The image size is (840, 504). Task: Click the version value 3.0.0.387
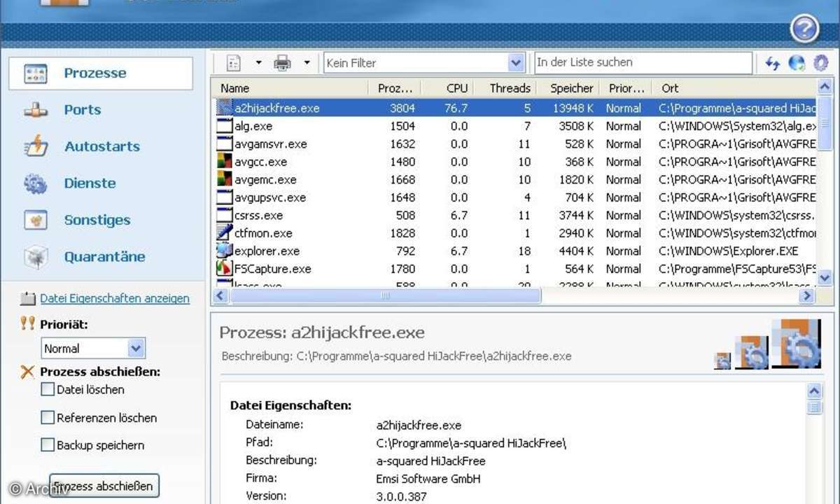(x=401, y=496)
